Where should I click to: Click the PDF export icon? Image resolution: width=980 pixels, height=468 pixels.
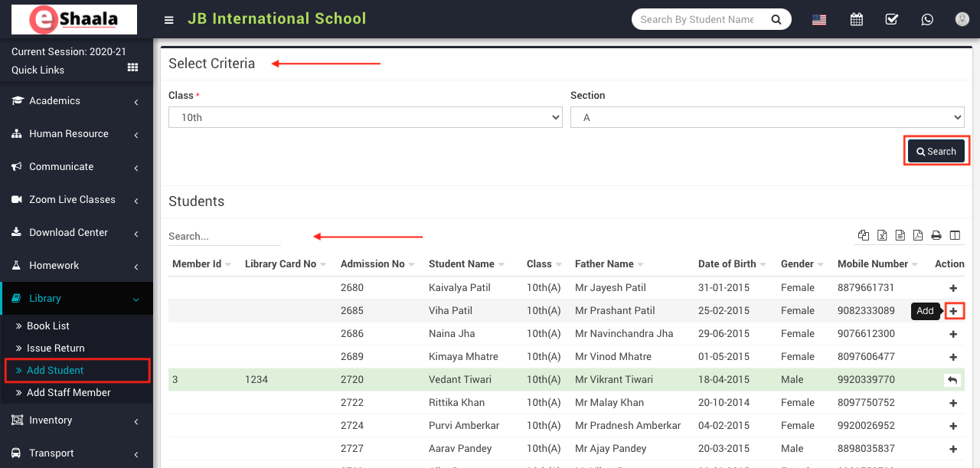[x=917, y=236]
